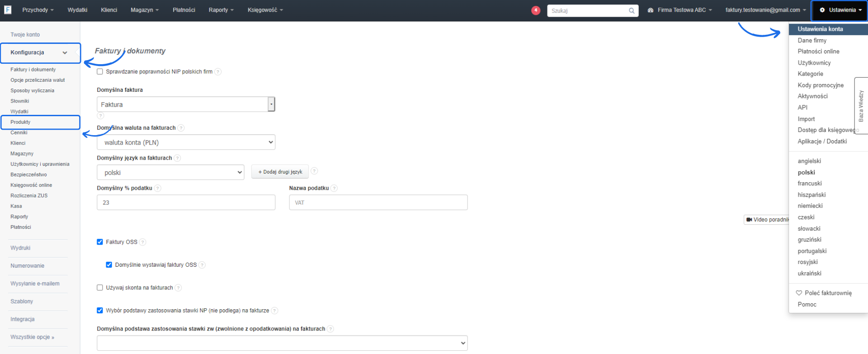Viewport: 868px width, 354px height.
Task: Open the Domyślna faktura dropdown
Action: tap(186, 104)
